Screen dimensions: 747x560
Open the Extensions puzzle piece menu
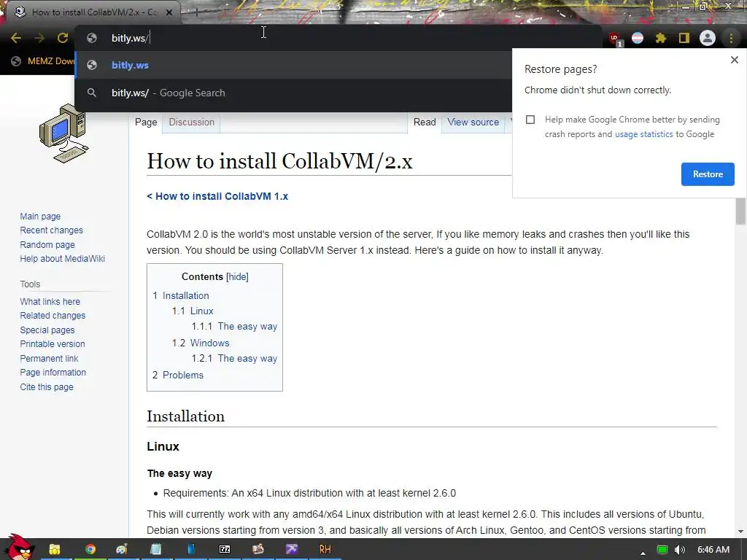click(660, 38)
